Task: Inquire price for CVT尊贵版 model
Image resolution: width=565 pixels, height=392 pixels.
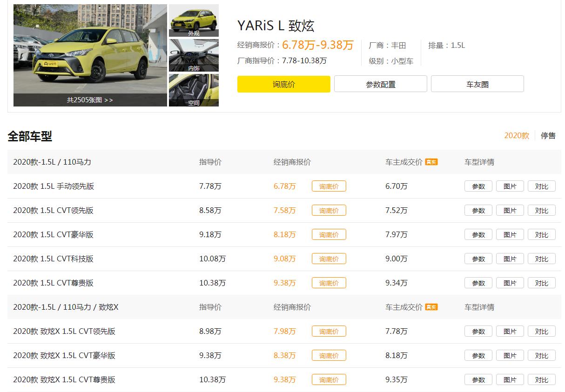Action: 329,283
